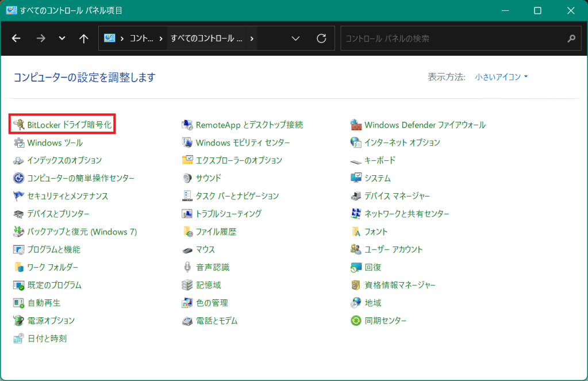Open the 表示方法 小さいアイコン dropdown
The image size is (588, 381).
coord(501,77)
